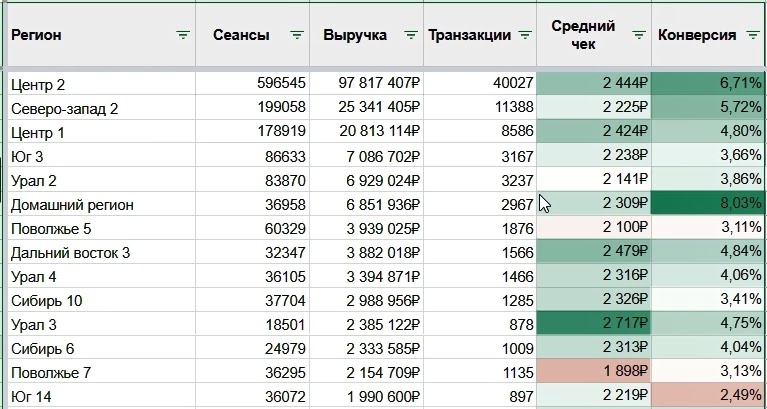
Task: Select the revenue cell 6 929 024₽
Action: coord(366,180)
